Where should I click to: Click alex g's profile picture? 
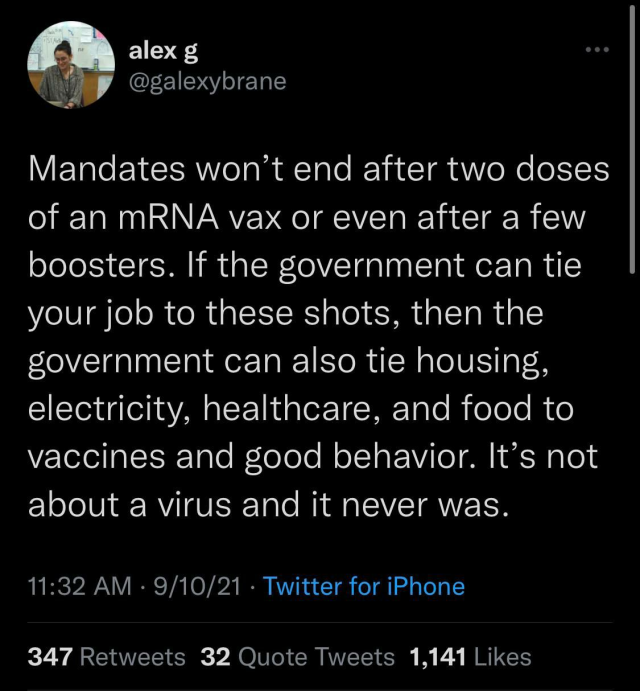pyautogui.click(x=69, y=65)
